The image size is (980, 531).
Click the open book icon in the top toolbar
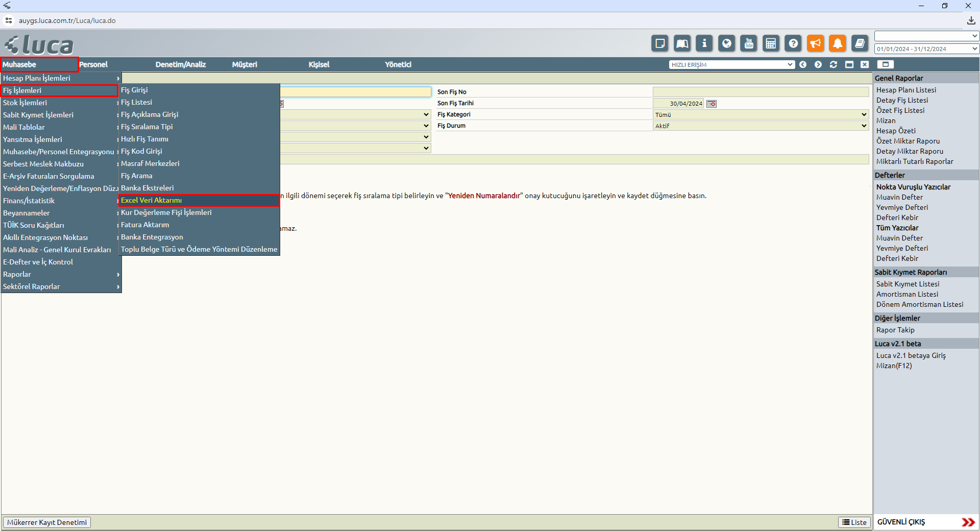tap(682, 43)
